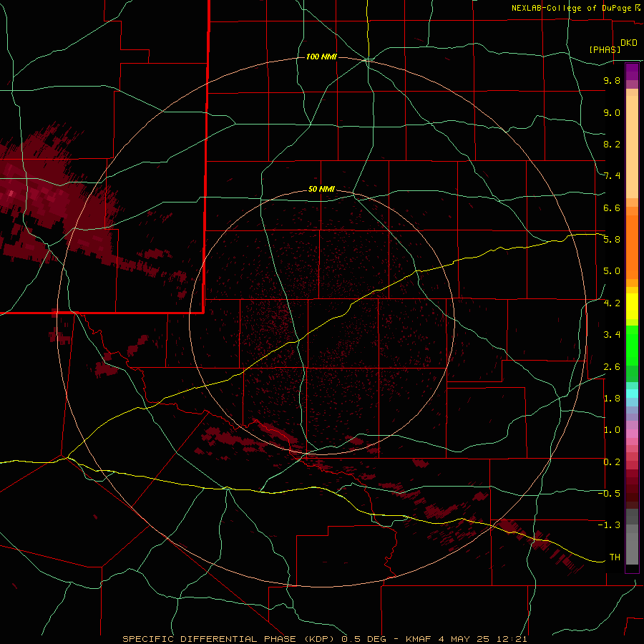The image size is (644, 644).
Task: Click the 100 NMI range ring label
Action: point(321,57)
